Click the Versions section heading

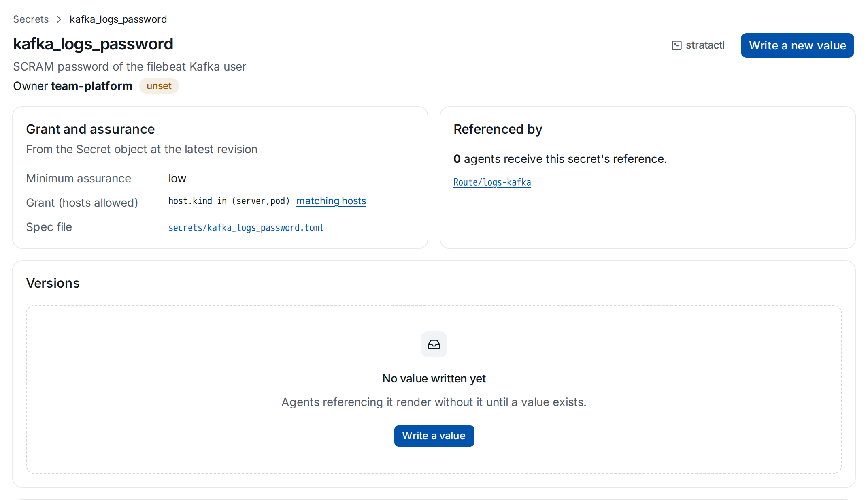(x=53, y=283)
